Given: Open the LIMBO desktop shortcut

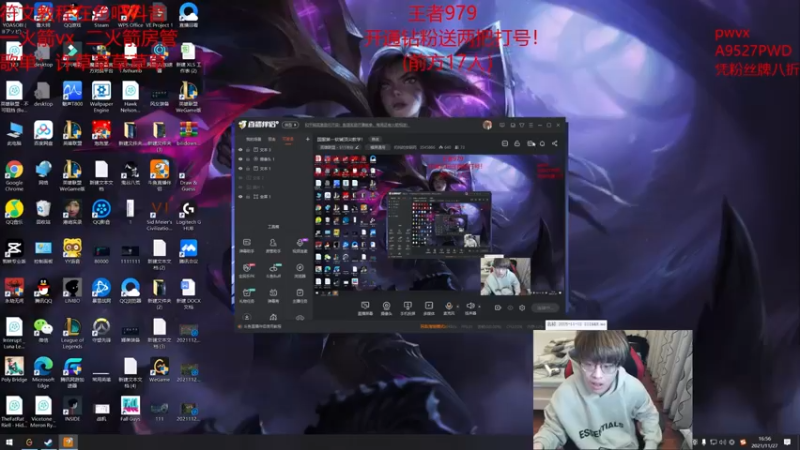Looking at the screenshot, I should (x=72, y=291).
